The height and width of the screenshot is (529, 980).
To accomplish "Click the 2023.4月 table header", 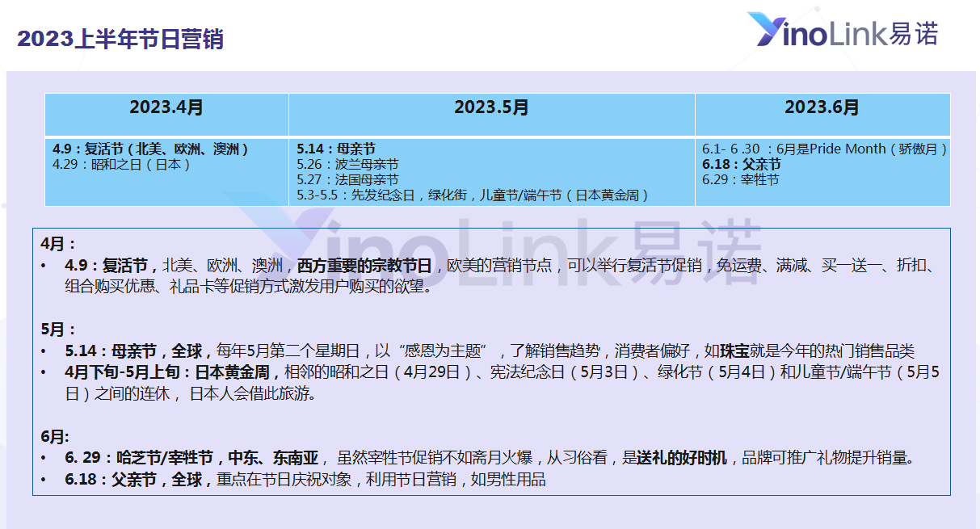I will [x=166, y=107].
